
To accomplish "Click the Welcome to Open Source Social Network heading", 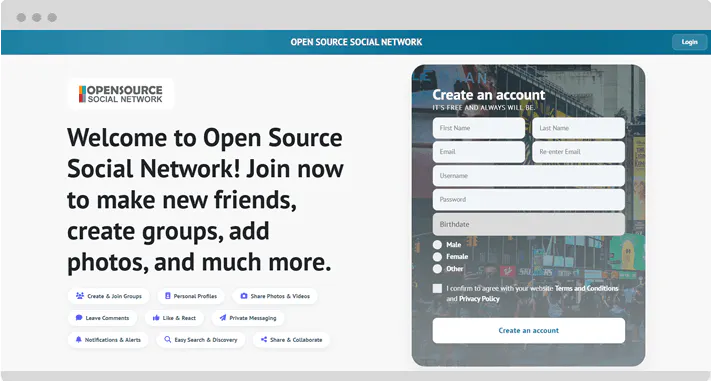I will tap(205, 200).
